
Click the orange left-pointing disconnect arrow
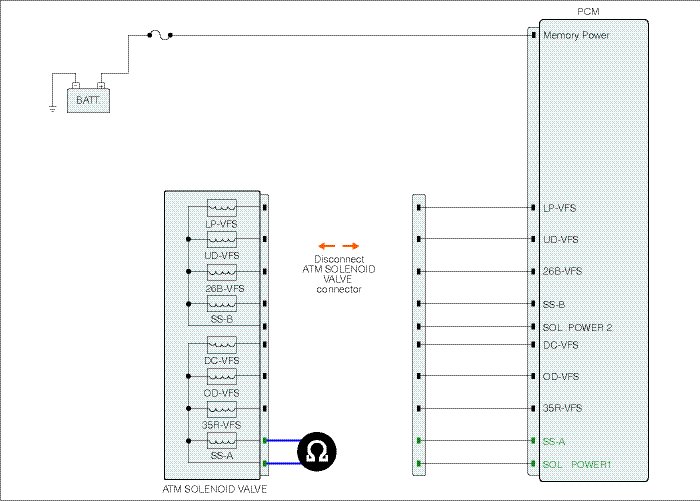pyautogui.click(x=327, y=246)
